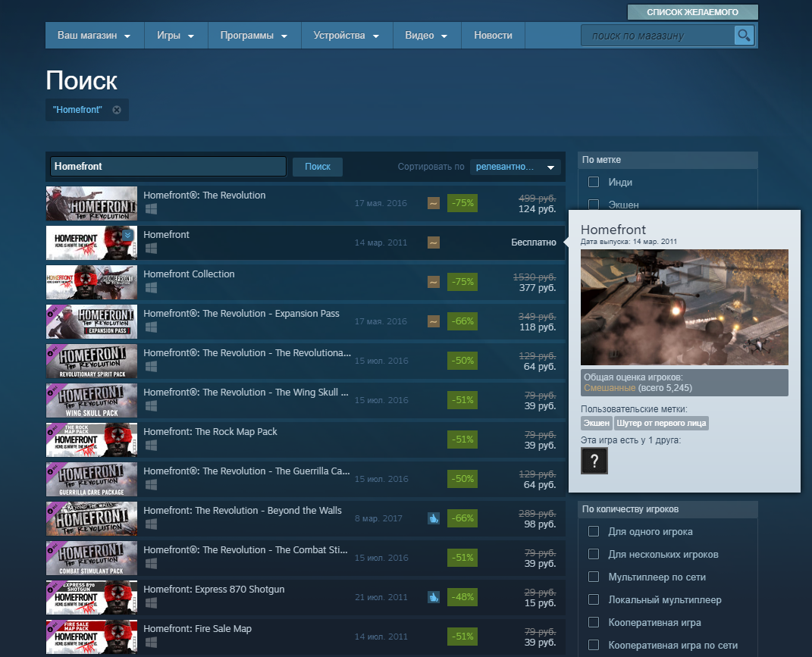Click thumbs-up review icon on Beyond the Walls row
Screen dimensions: 812x657
point(434,518)
